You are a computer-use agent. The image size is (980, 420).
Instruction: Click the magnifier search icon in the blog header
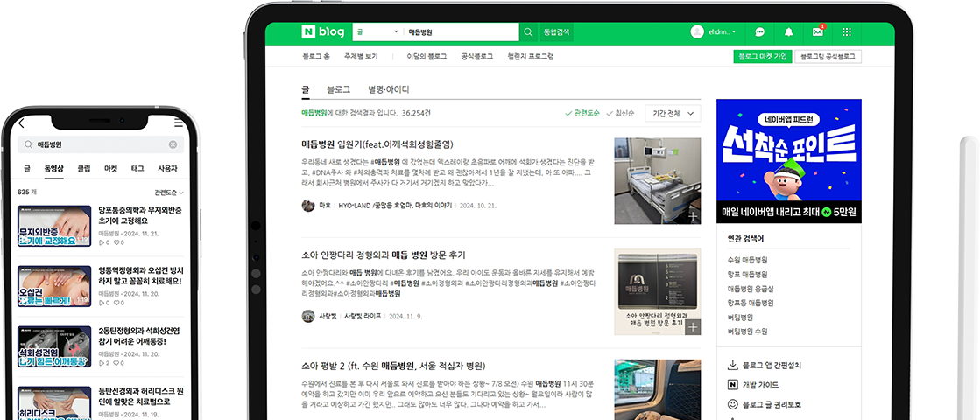(528, 32)
